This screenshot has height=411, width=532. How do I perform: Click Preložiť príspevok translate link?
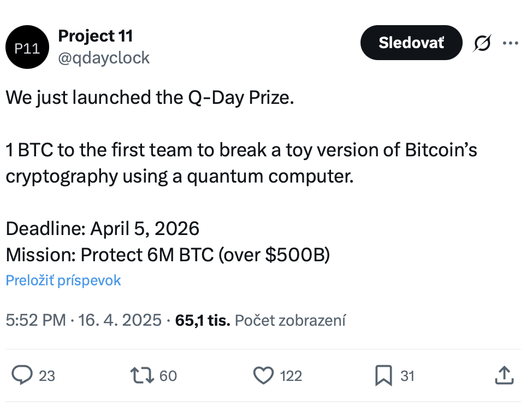[63, 280]
